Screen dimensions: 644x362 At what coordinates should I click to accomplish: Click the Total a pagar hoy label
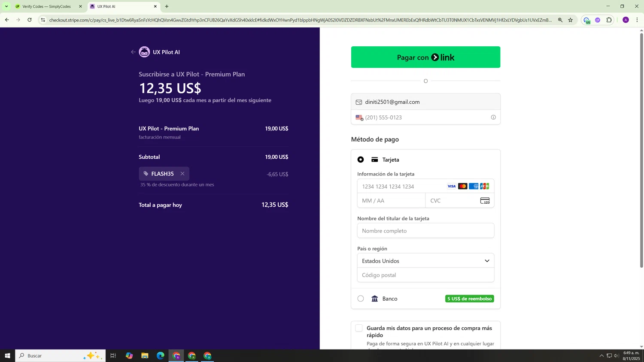pyautogui.click(x=160, y=205)
